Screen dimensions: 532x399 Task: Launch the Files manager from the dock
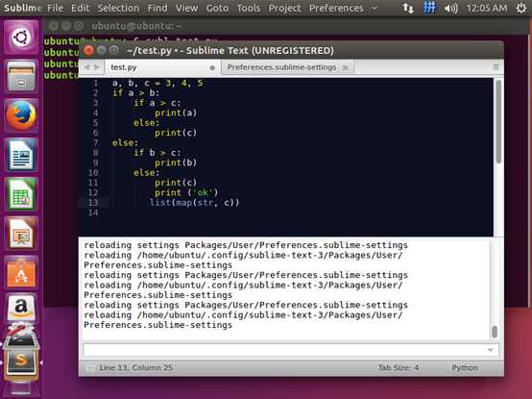click(21, 76)
